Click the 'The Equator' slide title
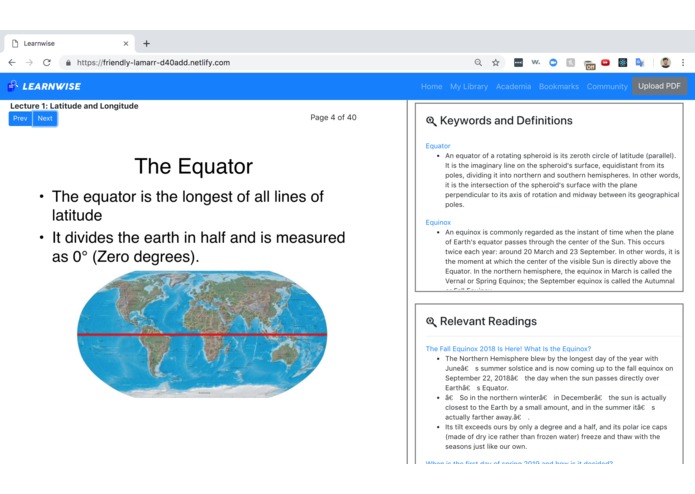This screenshot has width=695, height=494. (193, 167)
